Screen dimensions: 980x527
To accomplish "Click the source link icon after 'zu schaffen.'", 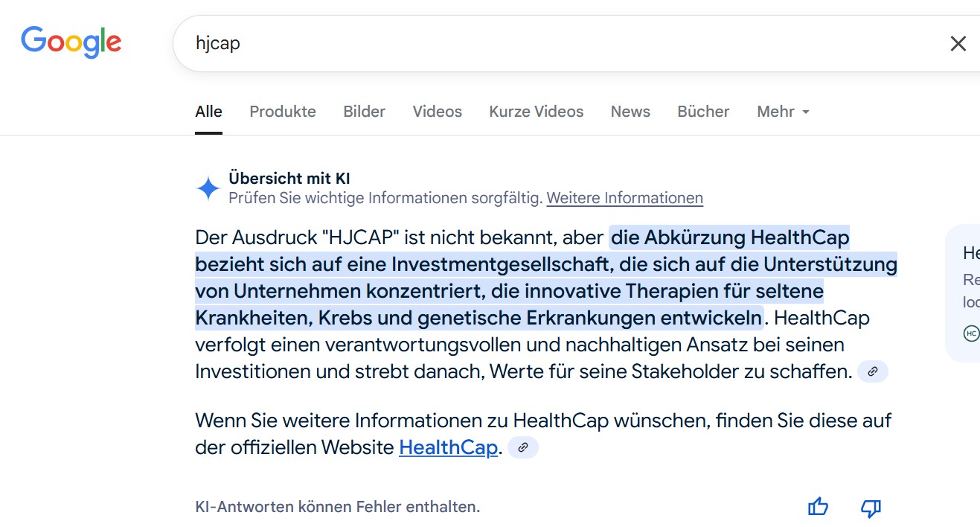I will pos(873,371).
